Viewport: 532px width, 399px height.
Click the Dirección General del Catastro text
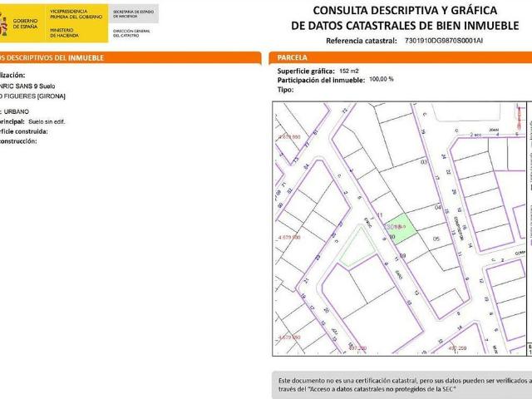pos(133,32)
